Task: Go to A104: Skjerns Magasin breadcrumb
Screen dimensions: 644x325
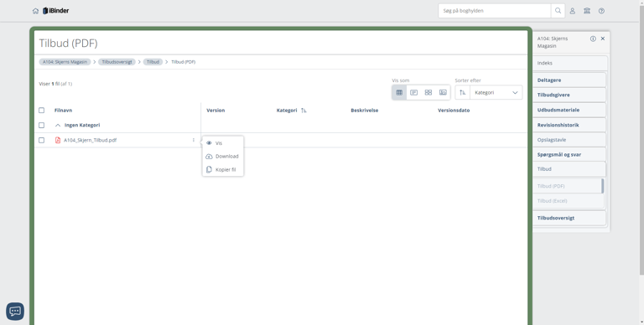Action: 65,62
